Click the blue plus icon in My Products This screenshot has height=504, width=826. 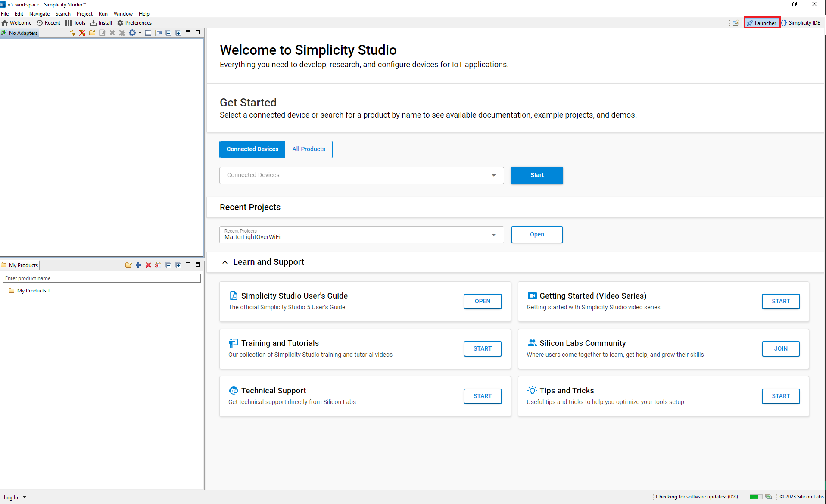tap(138, 265)
